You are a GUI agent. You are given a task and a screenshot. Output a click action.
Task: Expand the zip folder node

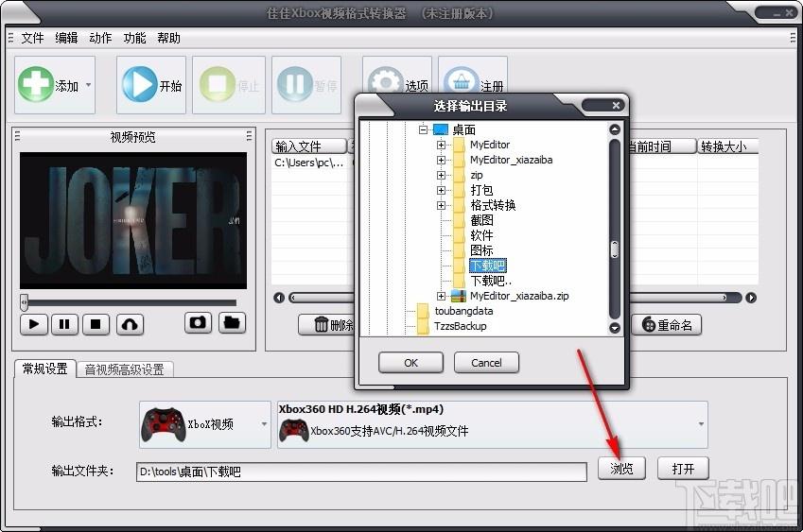point(441,175)
